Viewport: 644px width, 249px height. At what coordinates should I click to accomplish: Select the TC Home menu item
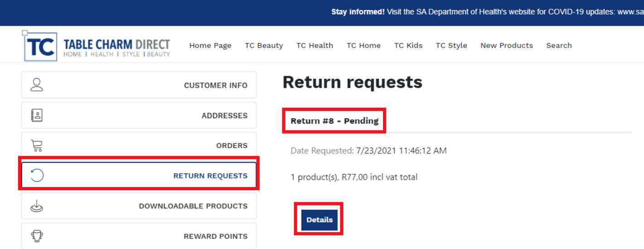click(x=363, y=45)
